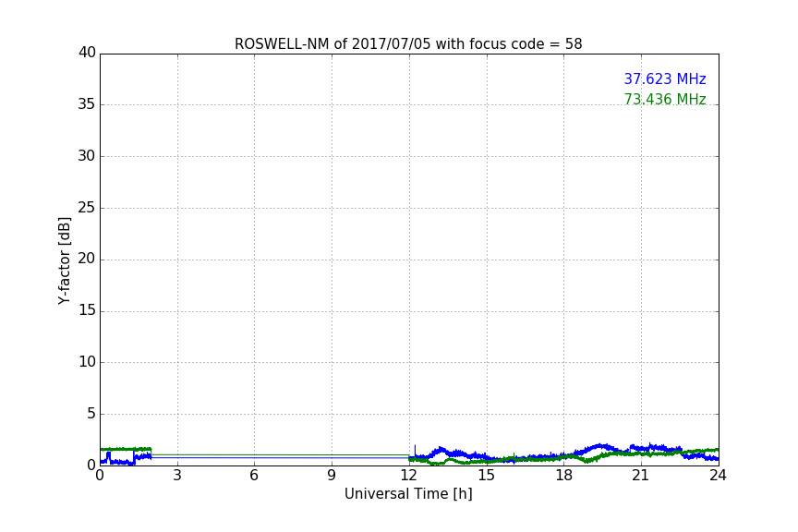Viewport: 798px width, 532px height.
Task: Click the y-axis tick value '10'
Action: tap(87, 362)
